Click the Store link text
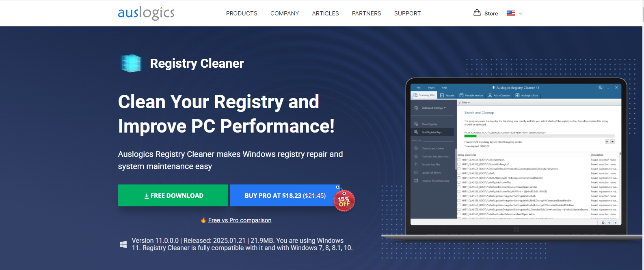 (x=491, y=13)
